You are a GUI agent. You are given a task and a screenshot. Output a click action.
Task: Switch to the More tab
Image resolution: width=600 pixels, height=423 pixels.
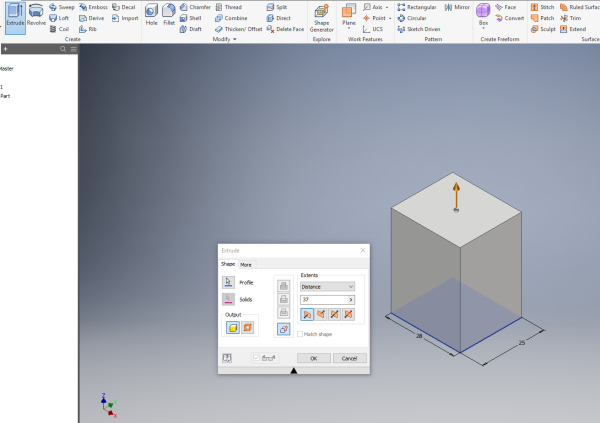coord(246,265)
